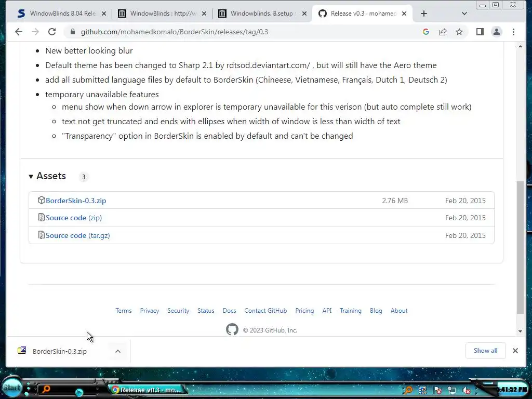
Task: Collapse the Assets section
Action: click(x=47, y=176)
